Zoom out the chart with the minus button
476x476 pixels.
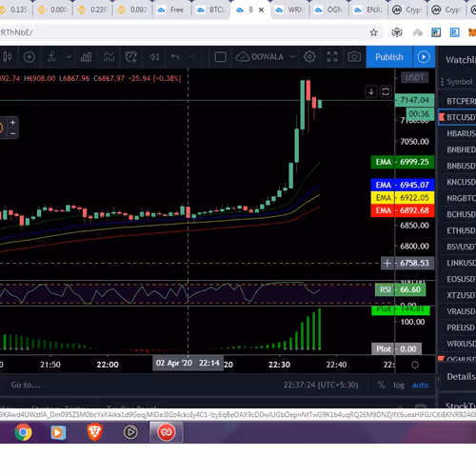(x=12, y=133)
